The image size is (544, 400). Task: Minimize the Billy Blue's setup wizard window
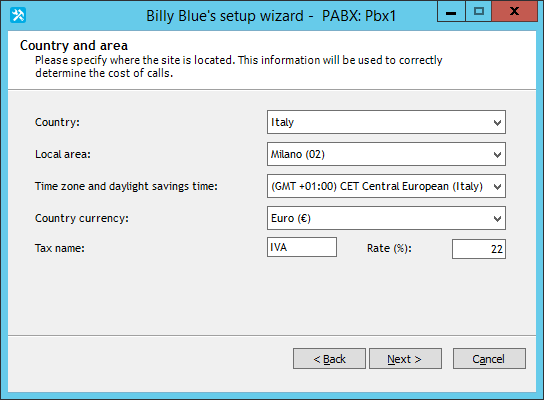coord(451,12)
